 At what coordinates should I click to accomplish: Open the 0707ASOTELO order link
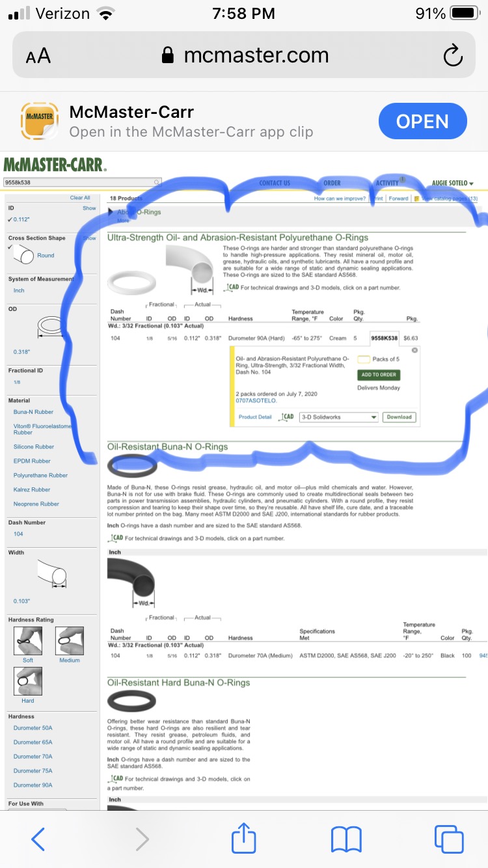click(256, 401)
